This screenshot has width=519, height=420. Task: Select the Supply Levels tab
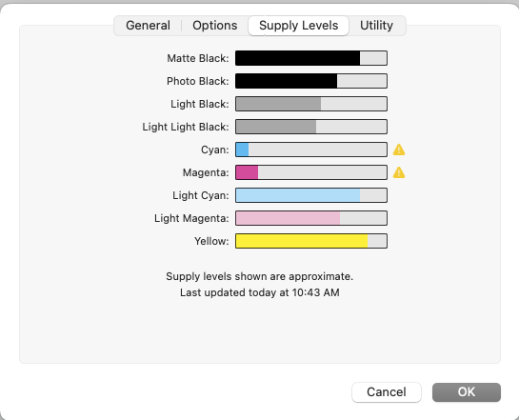299,26
